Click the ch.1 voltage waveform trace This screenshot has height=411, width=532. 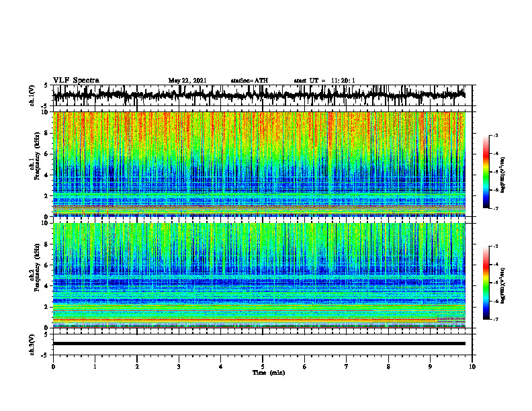pyautogui.click(x=259, y=95)
